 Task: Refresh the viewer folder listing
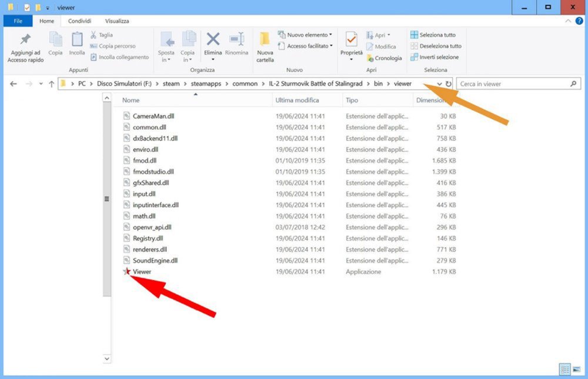(x=449, y=84)
